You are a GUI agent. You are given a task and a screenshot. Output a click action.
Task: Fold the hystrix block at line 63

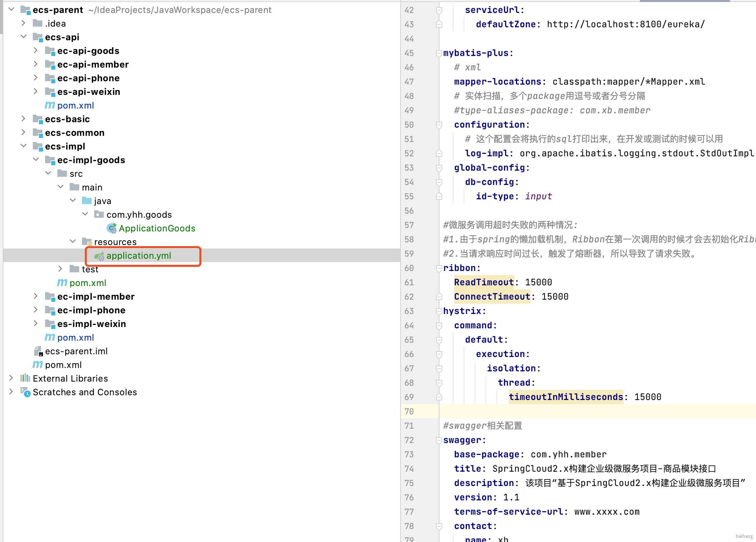point(439,311)
